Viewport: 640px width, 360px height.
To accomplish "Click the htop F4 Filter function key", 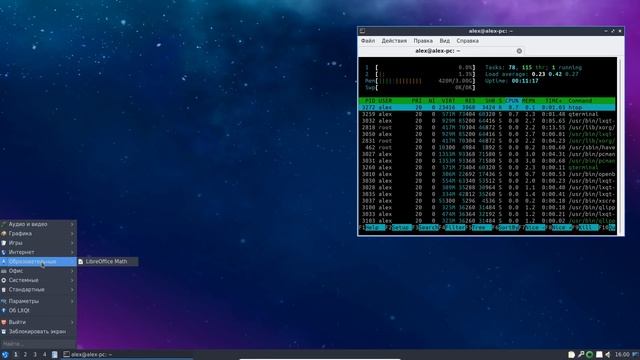I will [x=452, y=228].
